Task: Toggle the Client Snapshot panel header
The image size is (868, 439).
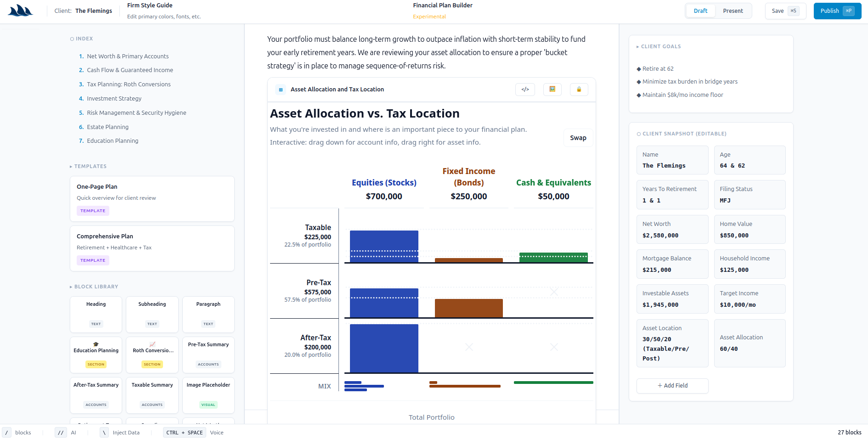Action: click(x=682, y=134)
